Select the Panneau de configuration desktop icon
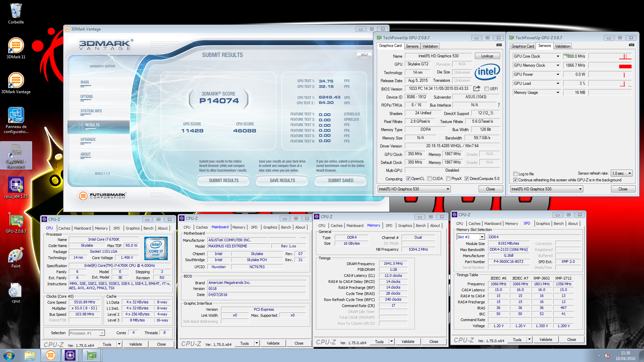This screenshot has width=644, height=362. coord(16,120)
